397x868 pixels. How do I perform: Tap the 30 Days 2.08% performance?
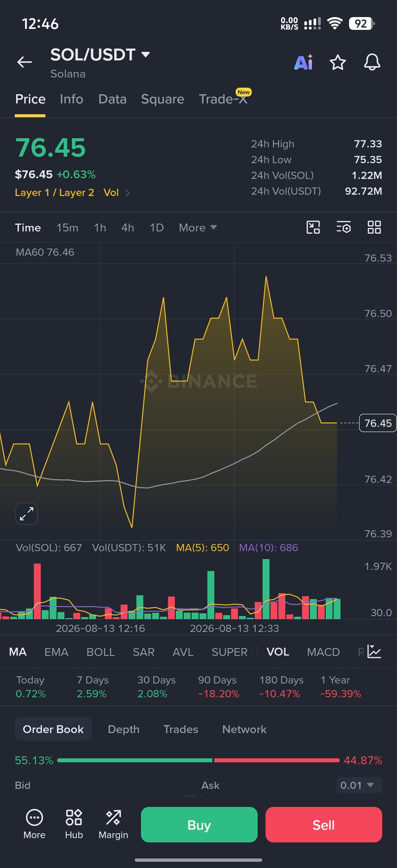[156, 686]
